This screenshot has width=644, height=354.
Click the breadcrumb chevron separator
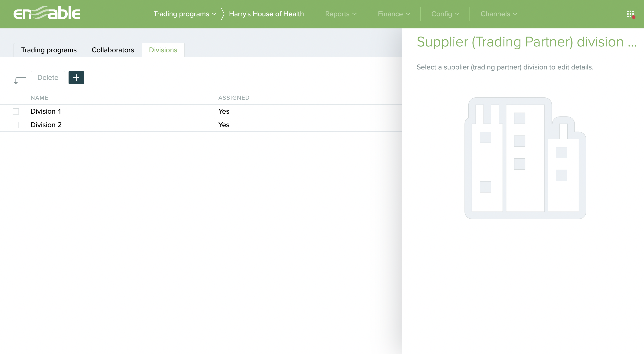point(223,14)
